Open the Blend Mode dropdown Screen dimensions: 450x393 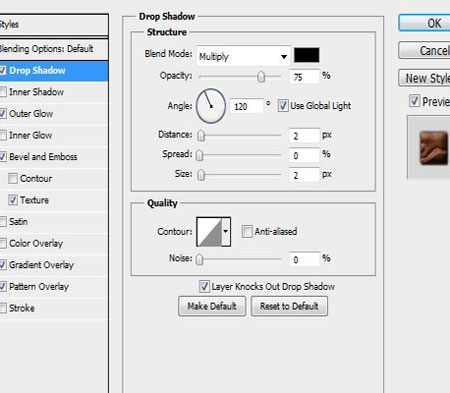pyautogui.click(x=243, y=56)
